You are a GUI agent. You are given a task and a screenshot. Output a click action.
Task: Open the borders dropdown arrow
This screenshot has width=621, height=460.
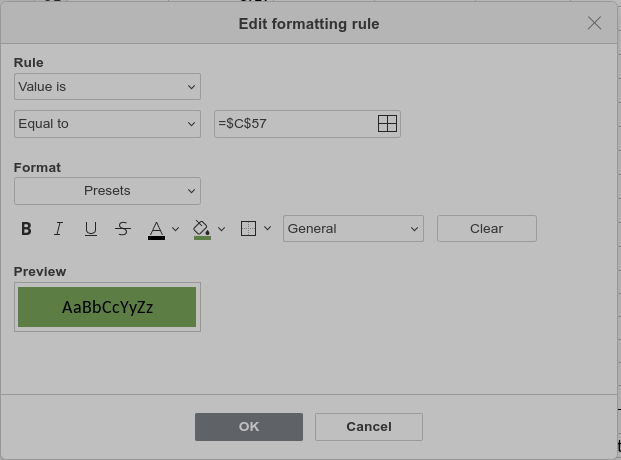tap(267, 228)
